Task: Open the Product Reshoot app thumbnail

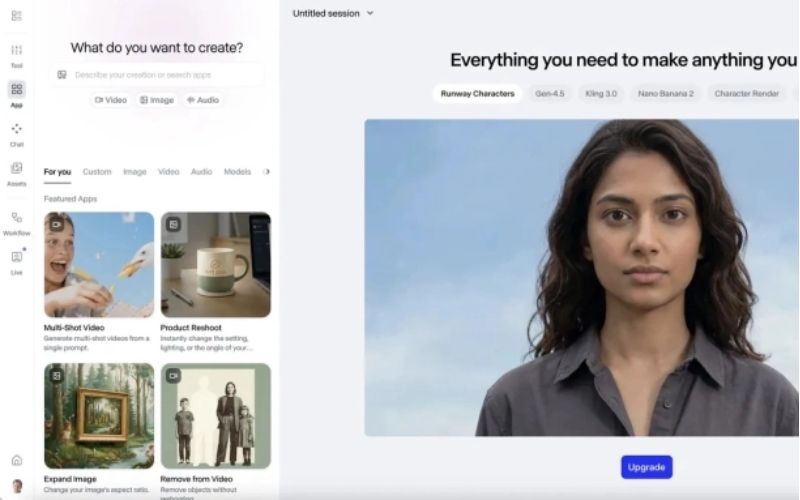Action: [215, 264]
